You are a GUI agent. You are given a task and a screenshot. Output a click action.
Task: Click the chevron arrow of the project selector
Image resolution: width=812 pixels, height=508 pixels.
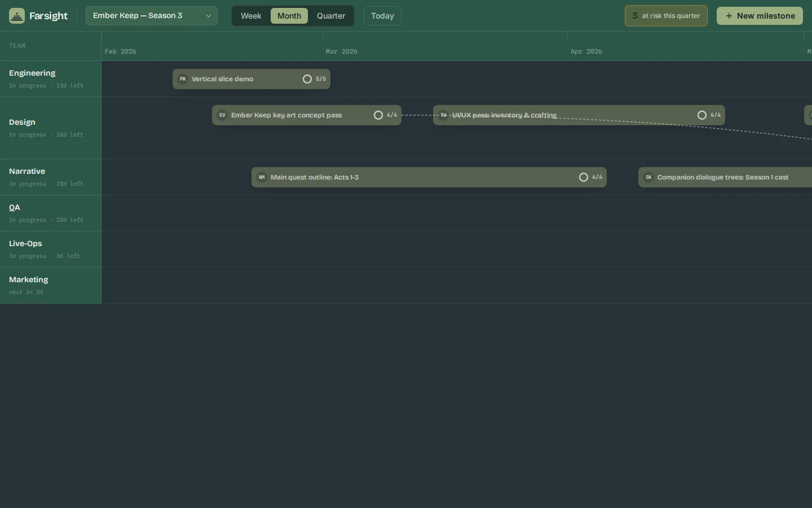209,16
